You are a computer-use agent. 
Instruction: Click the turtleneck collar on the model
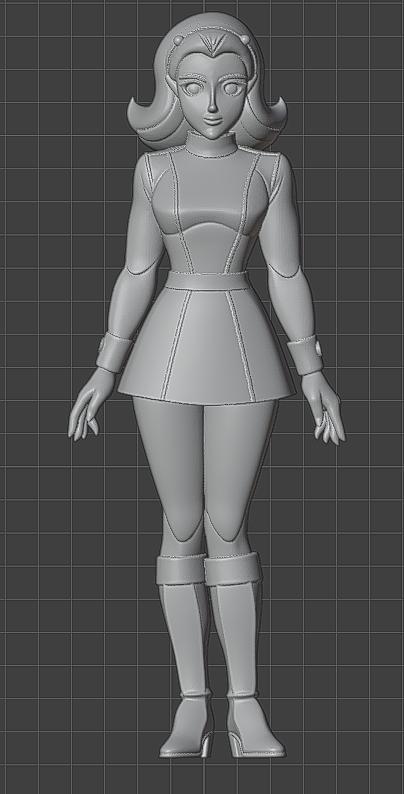212,143
